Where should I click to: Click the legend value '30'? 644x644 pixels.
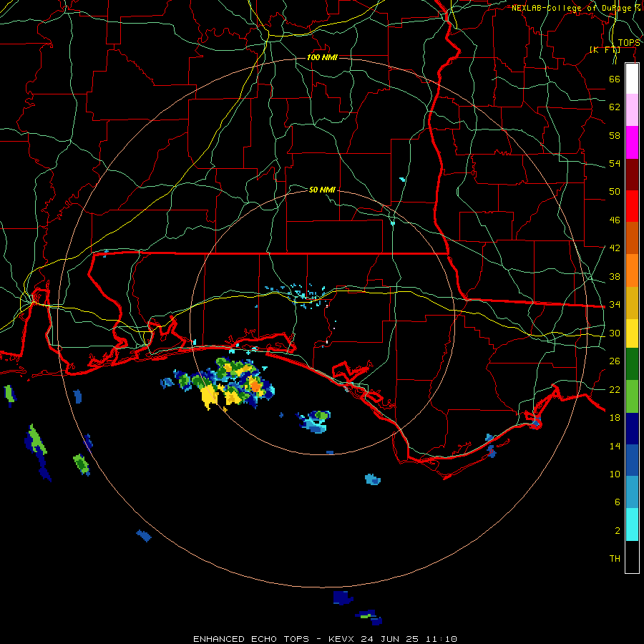coord(615,333)
